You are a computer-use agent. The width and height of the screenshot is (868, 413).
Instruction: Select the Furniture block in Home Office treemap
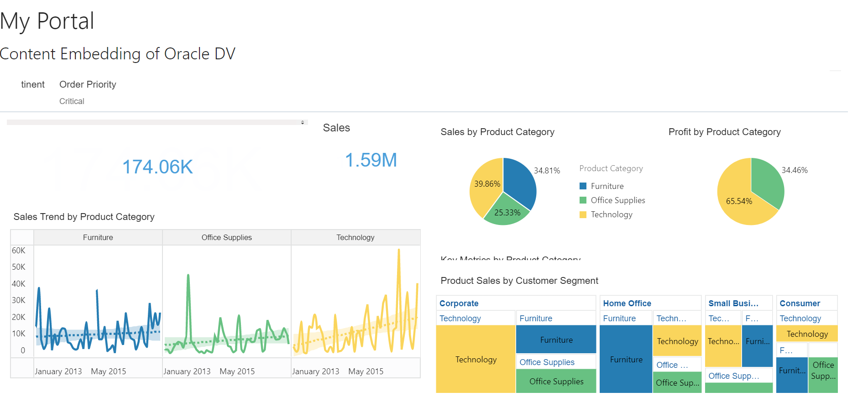pyautogui.click(x=625, y=359)
